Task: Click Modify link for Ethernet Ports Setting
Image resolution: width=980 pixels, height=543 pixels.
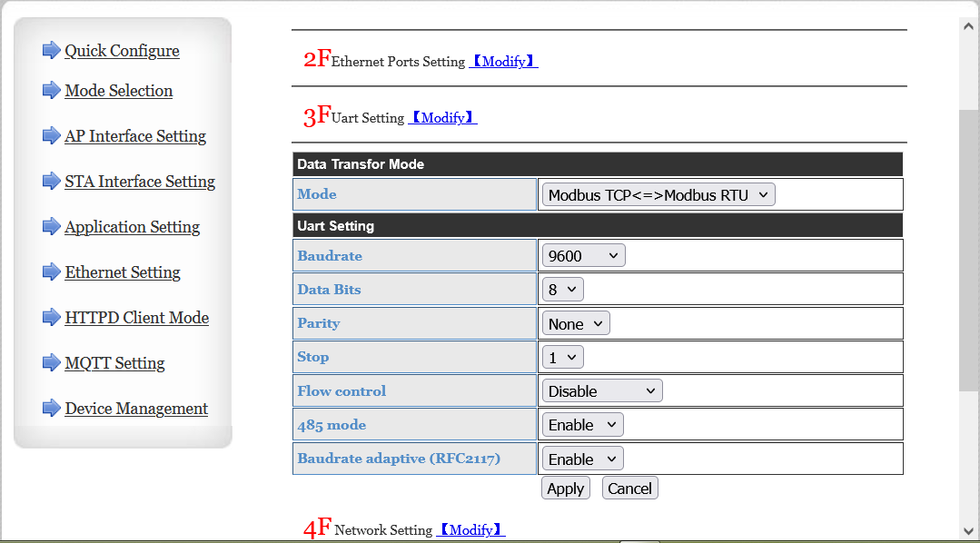Action: pos(503,62)
